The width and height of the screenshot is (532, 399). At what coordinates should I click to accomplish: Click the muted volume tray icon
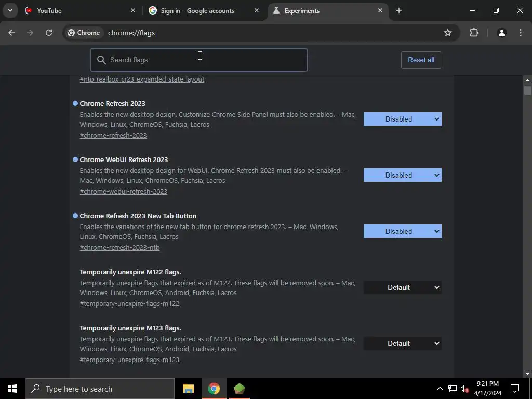click(464, 389)
